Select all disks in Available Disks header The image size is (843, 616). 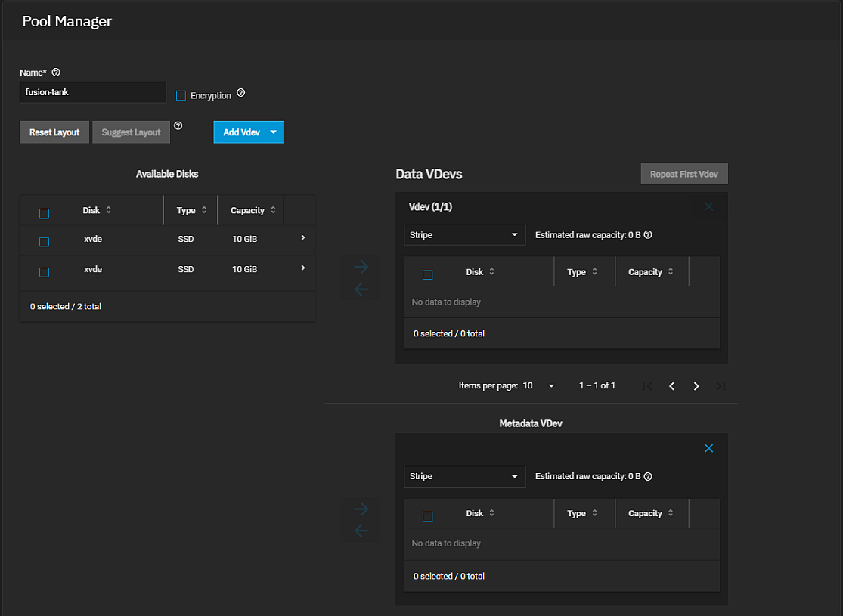[44, 214]
